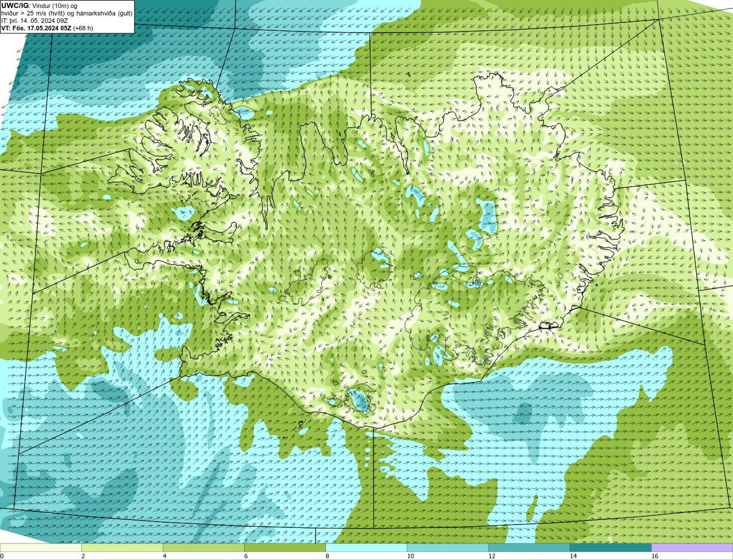
Task: Click the "UWC/IG: Vindur (10m) og" title line
Action: pos(39,6)
